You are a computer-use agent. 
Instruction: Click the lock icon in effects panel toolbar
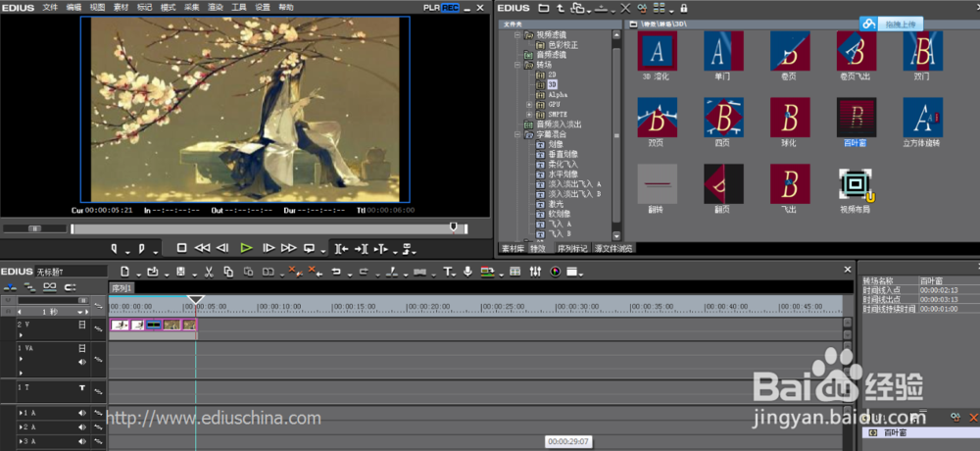coord(684,8)
